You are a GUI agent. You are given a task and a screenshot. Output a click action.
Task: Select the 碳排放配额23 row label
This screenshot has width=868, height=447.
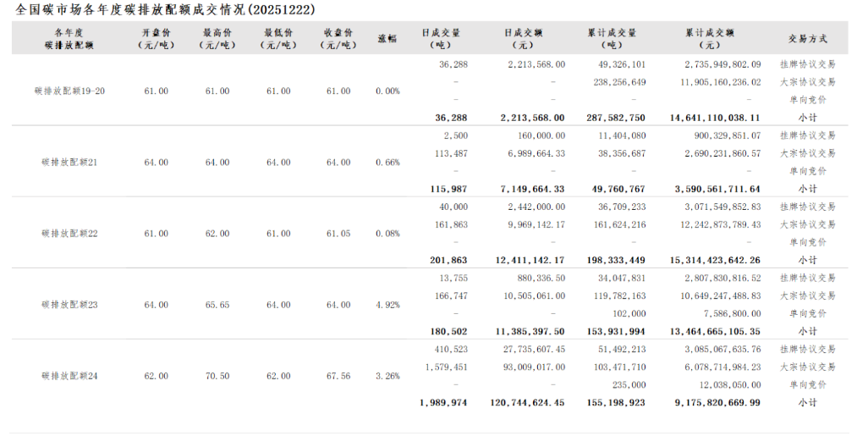tap(69, 305)
